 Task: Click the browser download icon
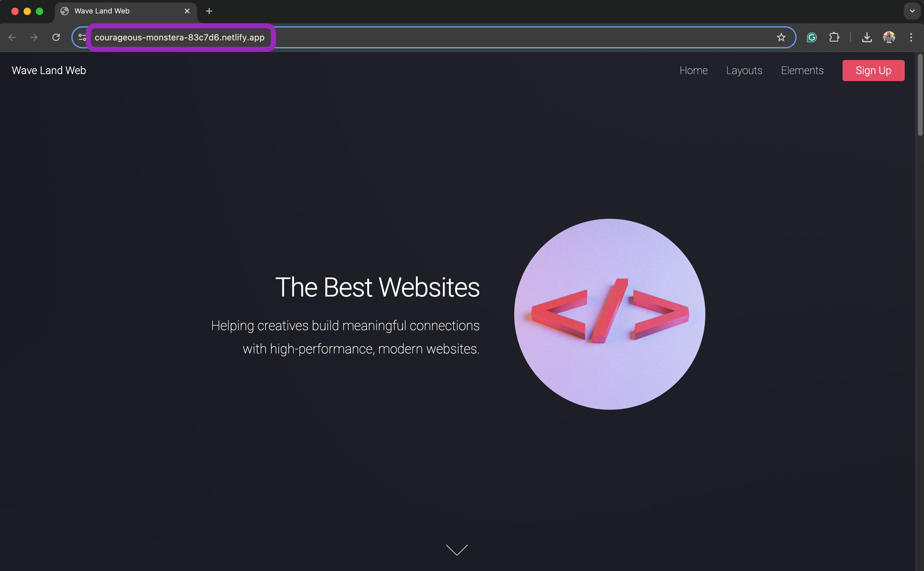[867, 37]
